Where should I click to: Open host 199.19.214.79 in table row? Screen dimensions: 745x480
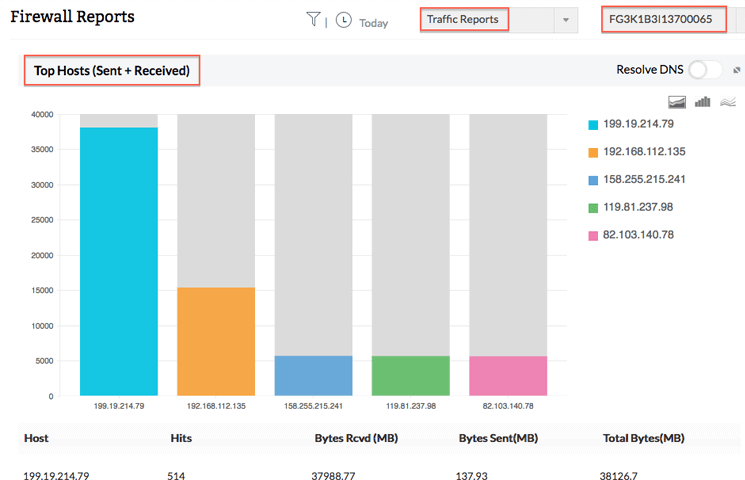56,475
